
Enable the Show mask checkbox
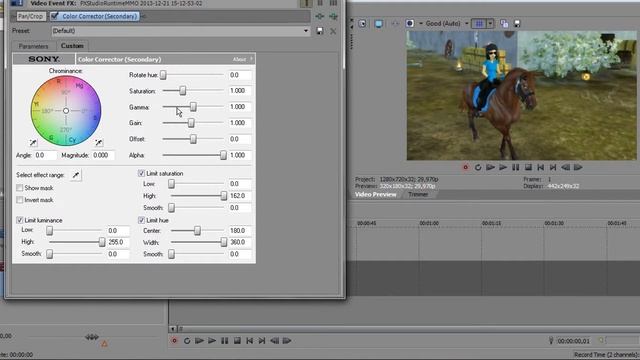20,188
